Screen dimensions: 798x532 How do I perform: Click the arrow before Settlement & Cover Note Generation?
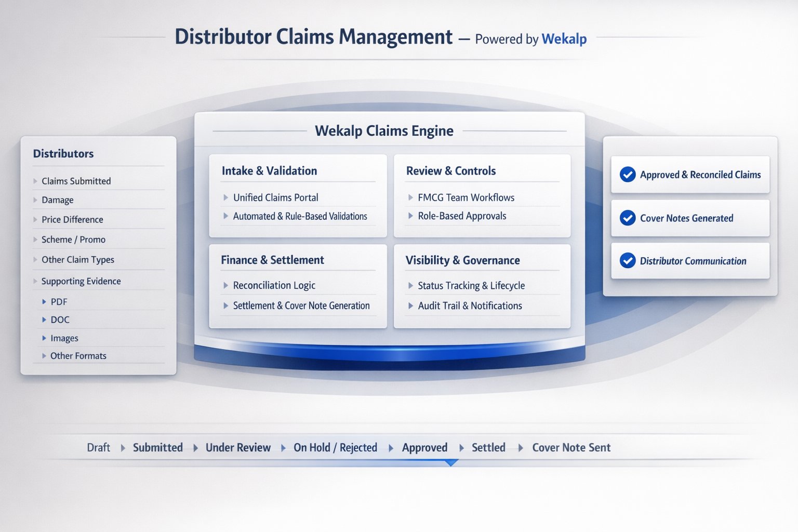(x=225, y=305)
